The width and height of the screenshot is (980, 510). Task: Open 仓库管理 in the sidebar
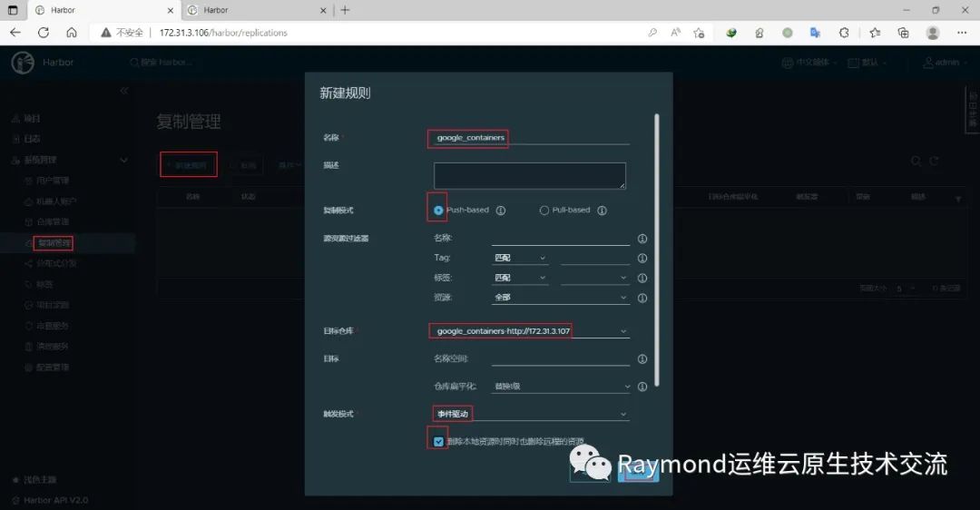click(x=53, y=221)
